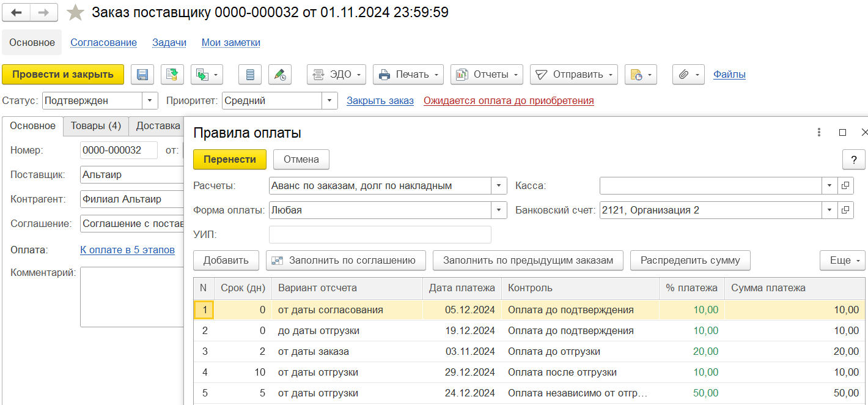
Task: Click the Закрыть заказ link
Action: 380,101
